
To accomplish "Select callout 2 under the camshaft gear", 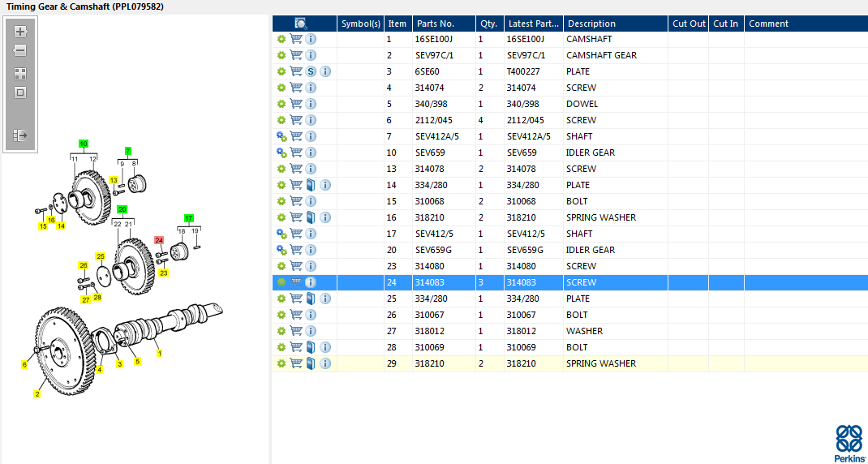I will [x=37, y=394].
